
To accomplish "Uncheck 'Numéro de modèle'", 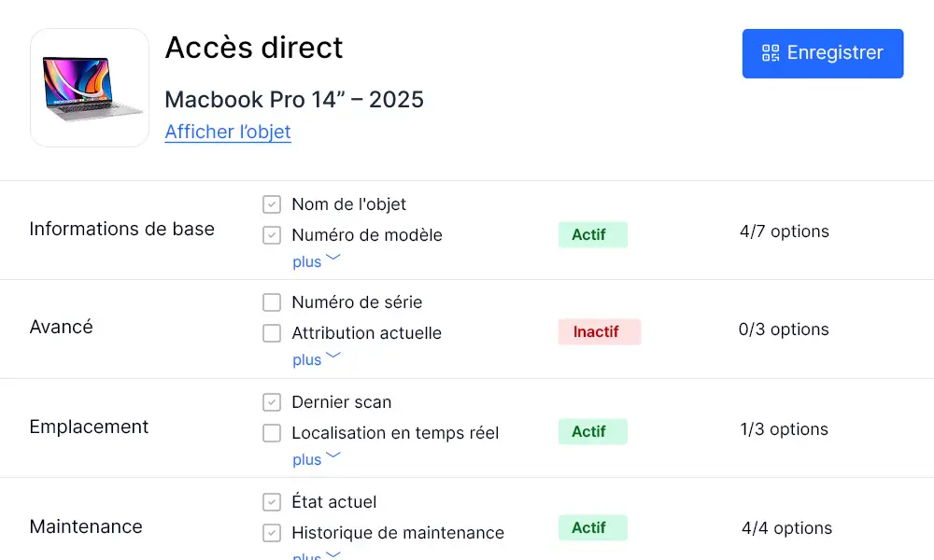I will [271, 235].
